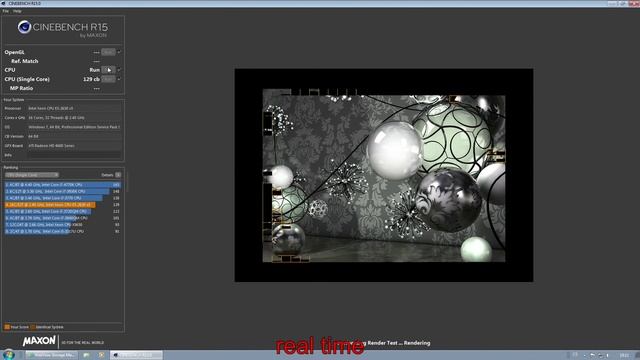Open the Help menu
640x360 pixels.
click(17, 11)
